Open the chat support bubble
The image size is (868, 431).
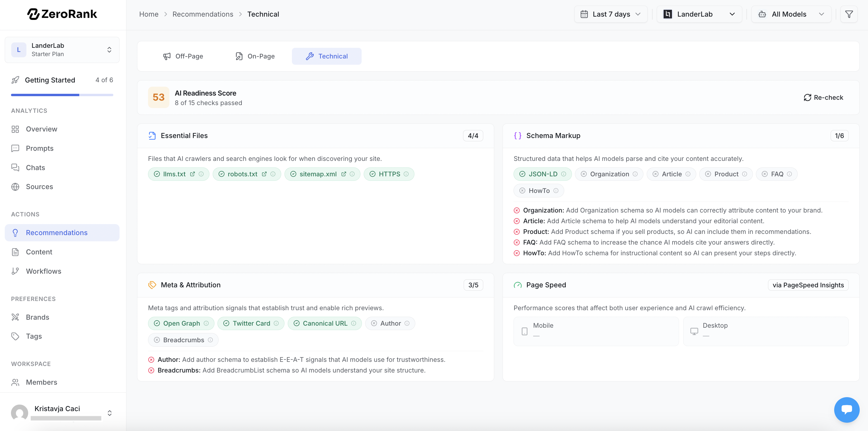pos(846,409)
